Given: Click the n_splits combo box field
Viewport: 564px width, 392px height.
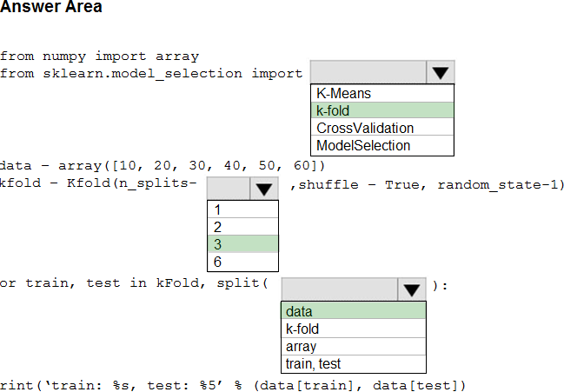Looking at the screenshot, I should (229, 189).
